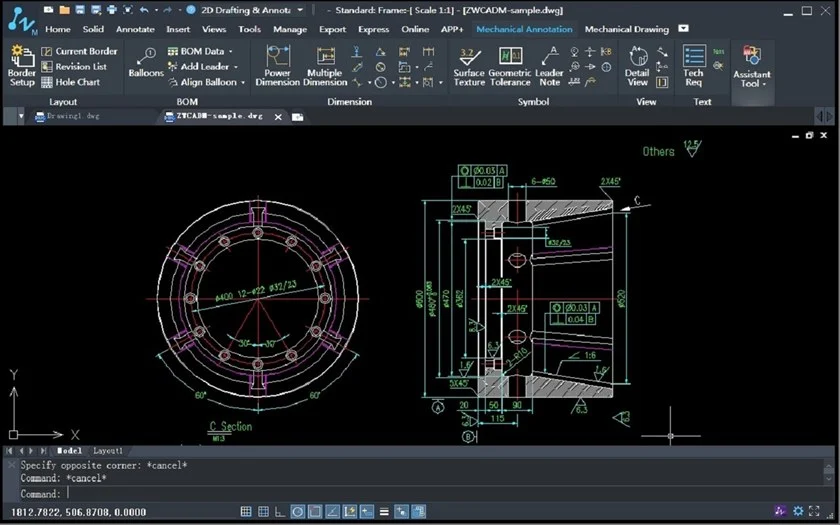Click New file icon in quick access

[49, 10]
